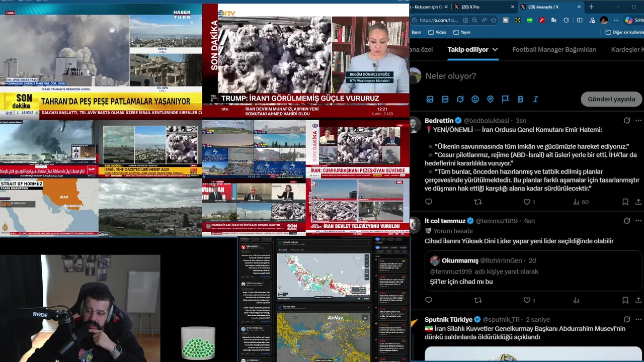Image resolution: width=644 pixels, height=362 pixels.
Task: Click the İran Devlet Televizyonu Vuruldu tile
Action: click(x=358, y=207)
